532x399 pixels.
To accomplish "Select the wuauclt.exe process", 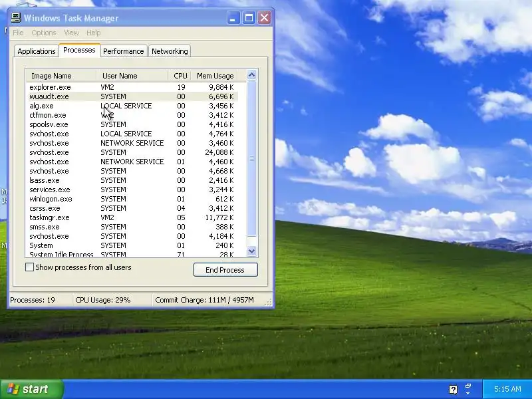I will point(132,96).
